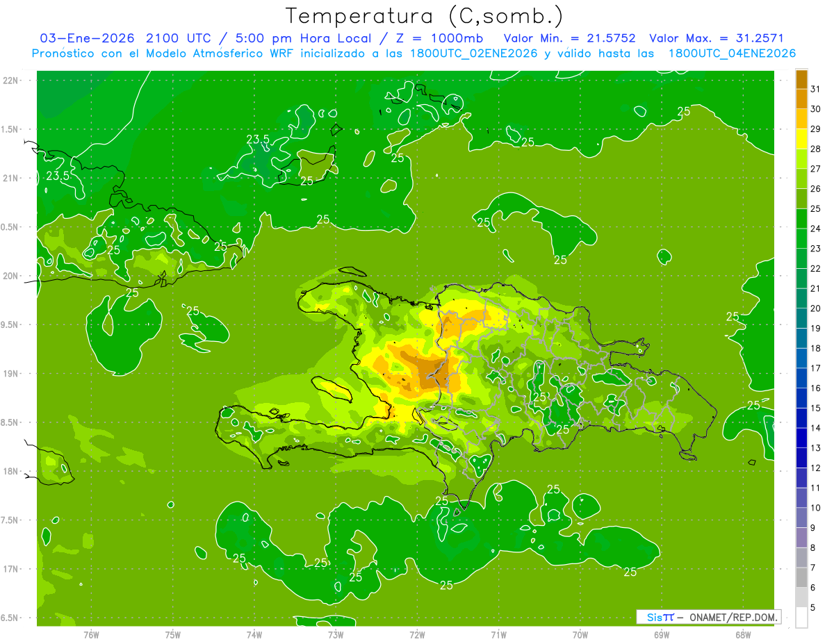This screenshot has width=834, height=644.
Task: Click the legend swatch between 9 and 10
Action: pos(801,518)
